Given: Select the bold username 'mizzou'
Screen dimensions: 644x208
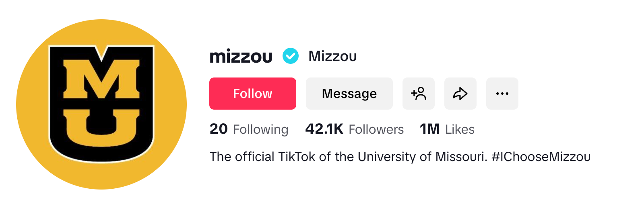Looking at the screenshot, I should point(241,56).
